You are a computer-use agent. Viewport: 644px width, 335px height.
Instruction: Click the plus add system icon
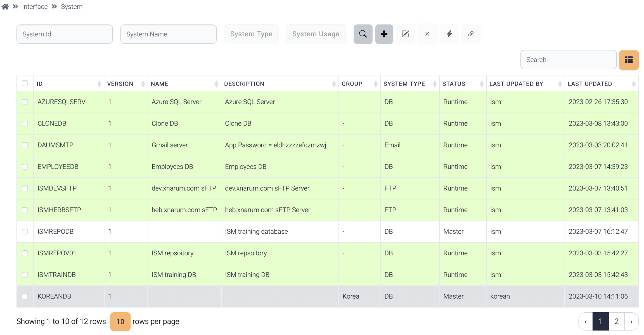tap(384, 34)
